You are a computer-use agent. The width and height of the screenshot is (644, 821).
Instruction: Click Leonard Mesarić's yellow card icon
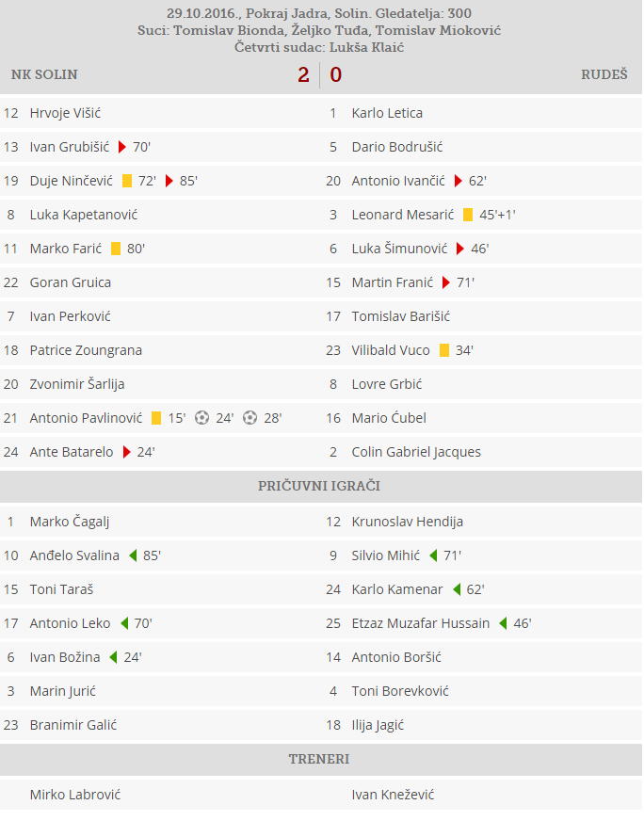(x=467, y=215)
